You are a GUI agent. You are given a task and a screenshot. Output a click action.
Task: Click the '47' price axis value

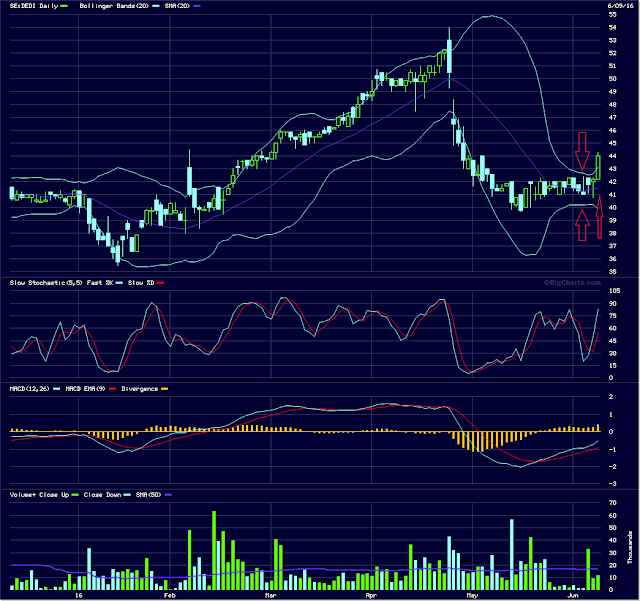tap(612, 118)
